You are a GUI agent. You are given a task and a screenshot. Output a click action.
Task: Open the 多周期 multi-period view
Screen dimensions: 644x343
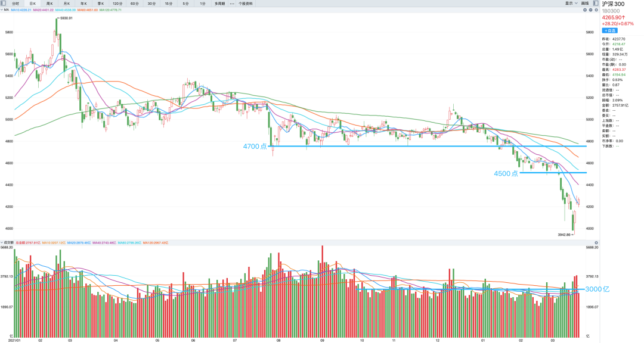pyautogui.click(x=220, y=4)
